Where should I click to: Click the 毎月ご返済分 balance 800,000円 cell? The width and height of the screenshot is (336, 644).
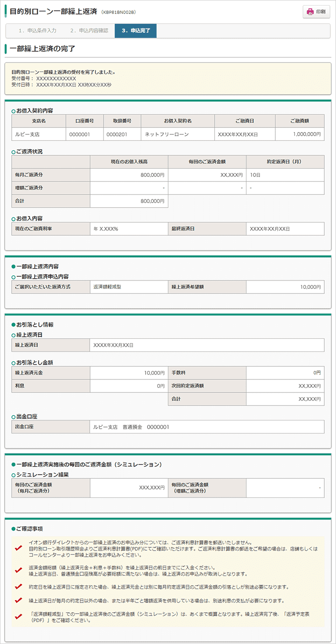point(129,175)
